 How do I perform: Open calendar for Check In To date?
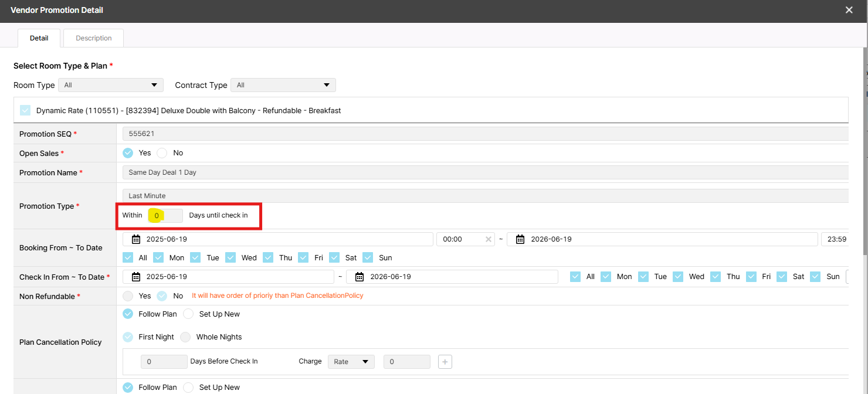pyautogui.click(x=360, y=277)
